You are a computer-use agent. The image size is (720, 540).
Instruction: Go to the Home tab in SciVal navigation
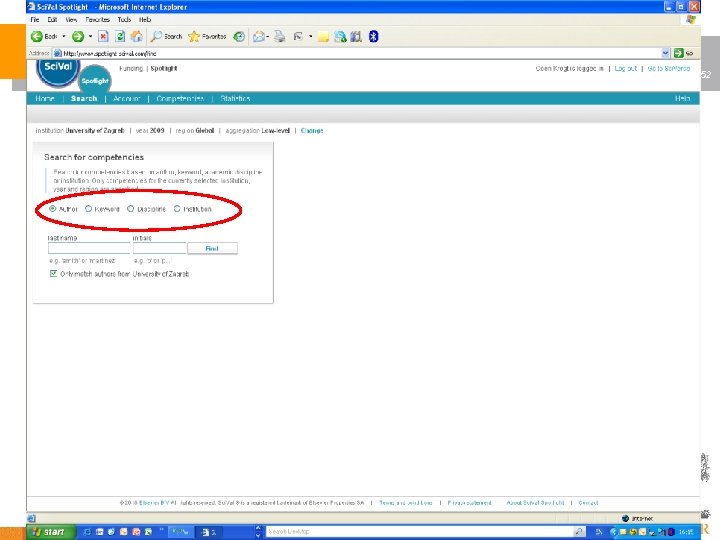[45, 98]
